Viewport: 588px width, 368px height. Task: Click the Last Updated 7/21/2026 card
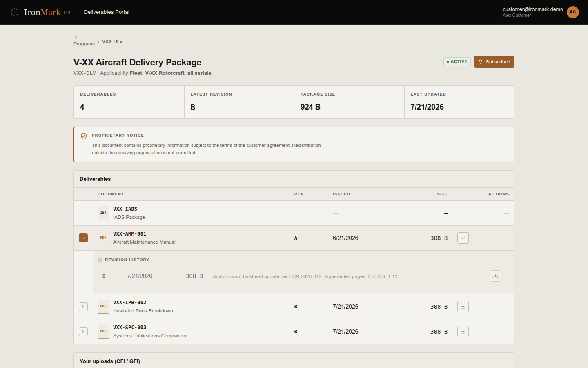click(x=459, y=102)
